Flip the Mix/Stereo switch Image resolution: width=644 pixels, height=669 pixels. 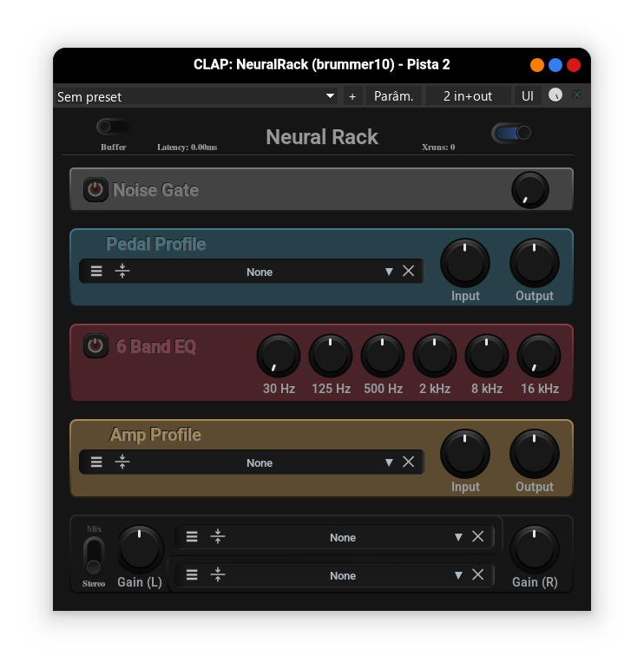click(94, 555)
